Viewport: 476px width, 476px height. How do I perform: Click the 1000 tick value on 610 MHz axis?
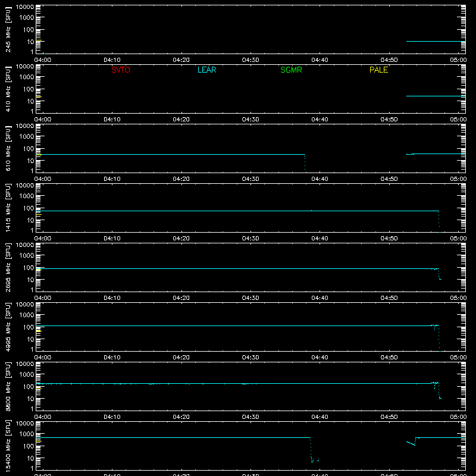pos(27,136)
